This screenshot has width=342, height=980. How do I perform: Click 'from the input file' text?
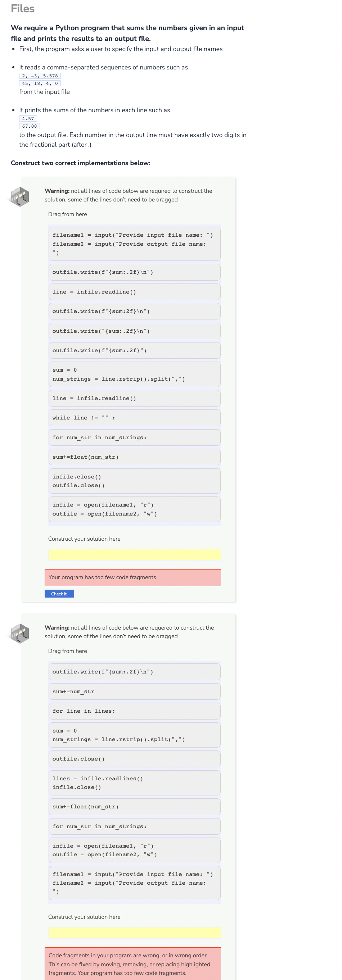(x=45, y=92)
